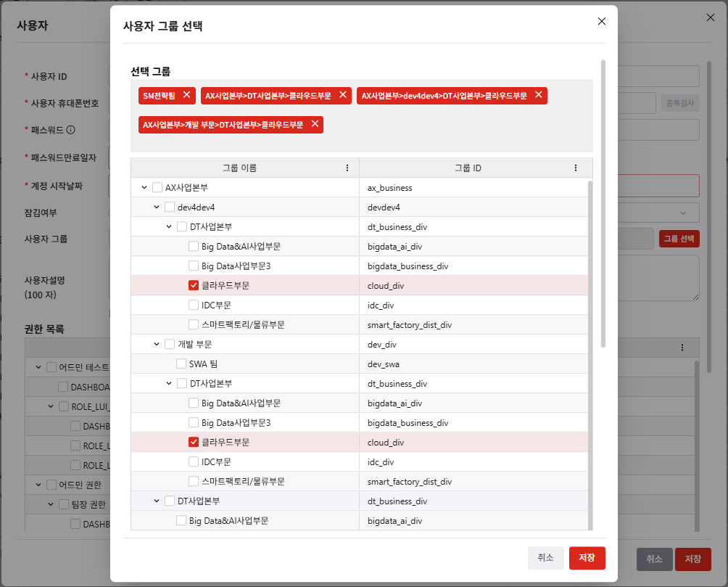Screen dimensions: 728x587
Task: Check the last Big Data&AI사업부문 row
Action: point(181,520)
